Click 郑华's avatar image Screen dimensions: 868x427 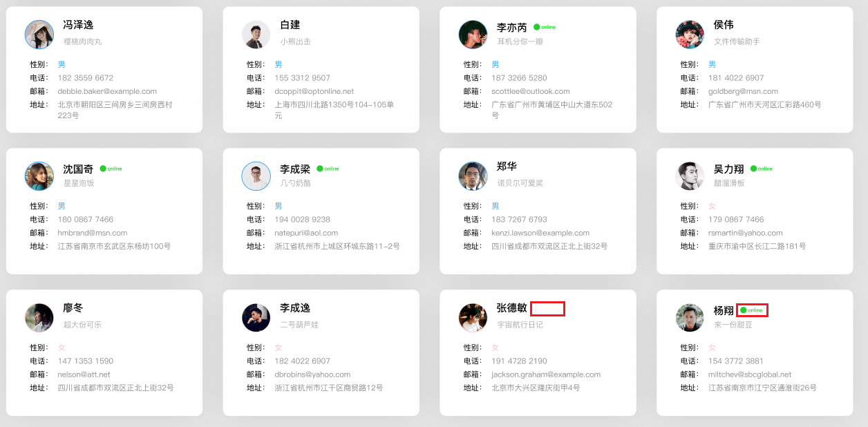pyautogui.click(x=473, y=176)
